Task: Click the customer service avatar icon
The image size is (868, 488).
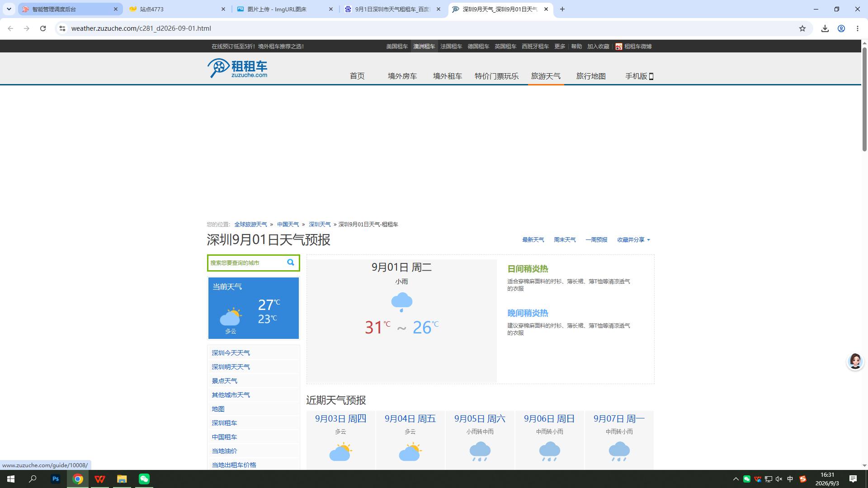Action: pyautogui.click(x=855, y=361)
